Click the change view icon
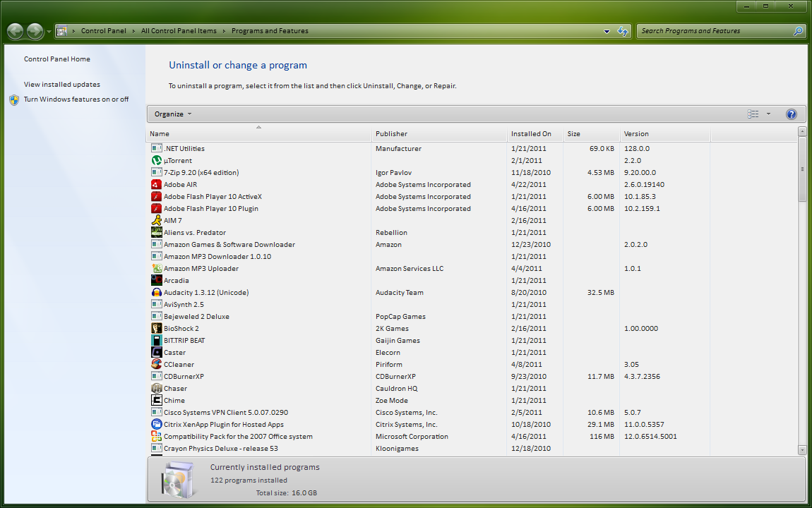Image resolution: width=812 pixels, height=508 pixels. (x=753, y=114)
